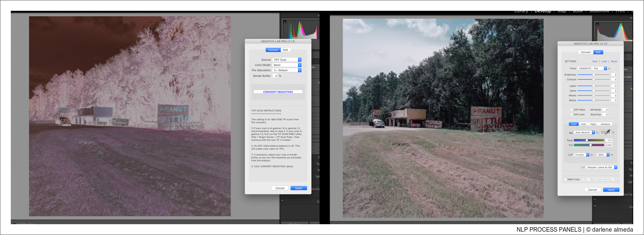Image resolution: width=644 pixels, height=235 pixels.
Task: Click the Reset settings link
Action: click(x=614, y=61)
